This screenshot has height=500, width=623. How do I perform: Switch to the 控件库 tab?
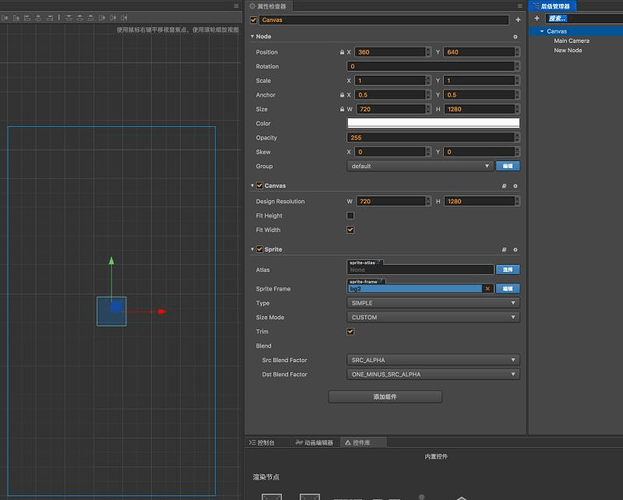(360, 442)
